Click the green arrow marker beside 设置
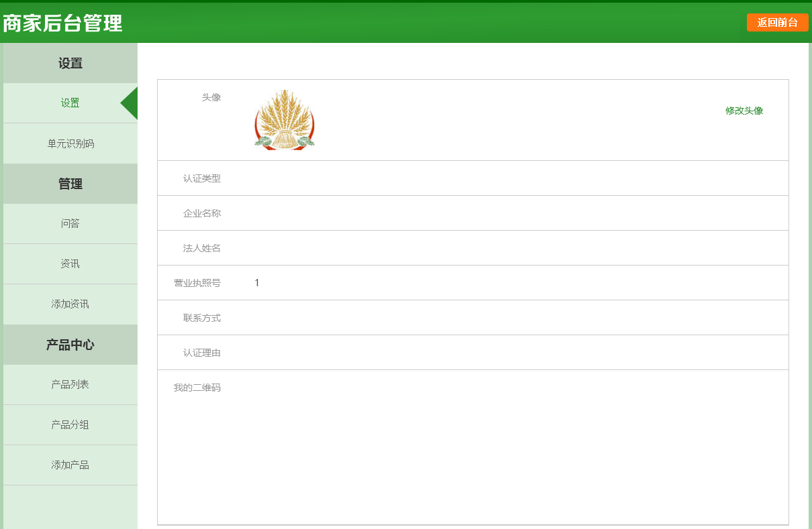This screenshot has width=812, height=529. tap(130, 103)
